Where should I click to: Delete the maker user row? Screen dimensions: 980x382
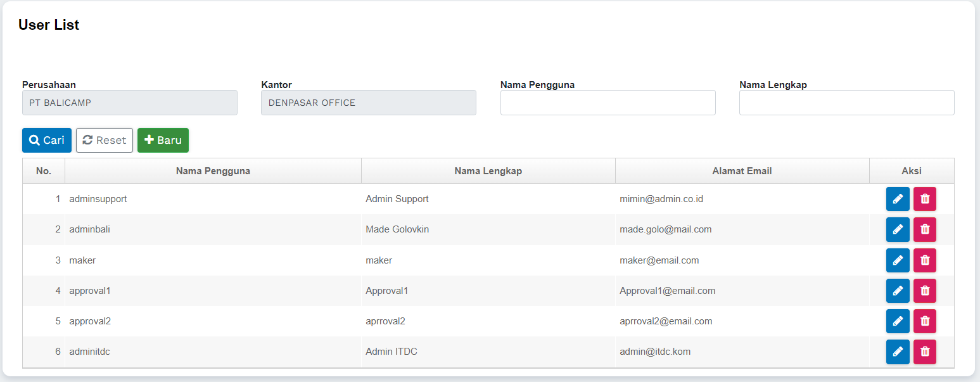924,260
